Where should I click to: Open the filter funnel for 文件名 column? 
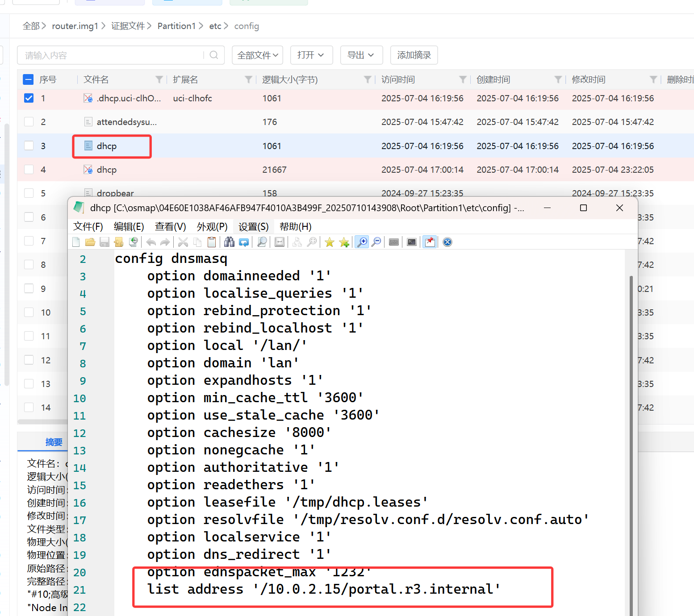(x=159, y=79)
